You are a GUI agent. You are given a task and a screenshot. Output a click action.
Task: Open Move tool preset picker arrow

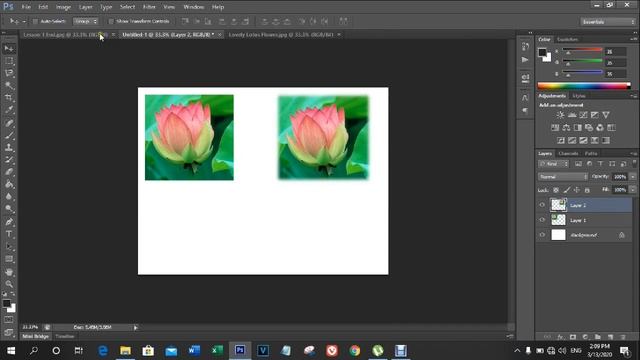point(24,21)
